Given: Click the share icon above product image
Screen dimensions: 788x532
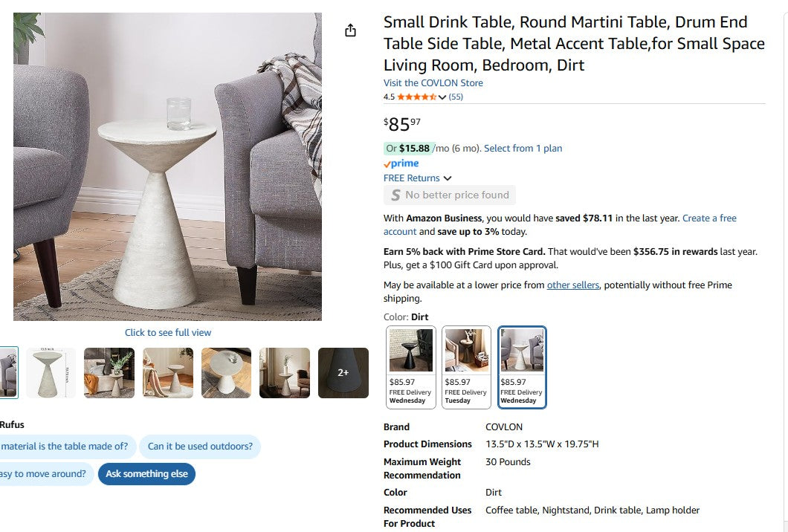Looking at the screenshot, I should (x=351, y=30).
